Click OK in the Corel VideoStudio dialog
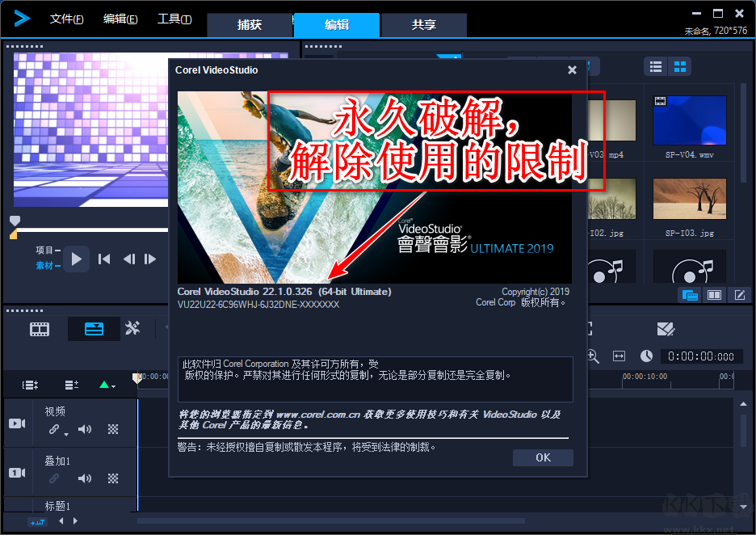This screenshot has width=756, height=535. point(543,457)
